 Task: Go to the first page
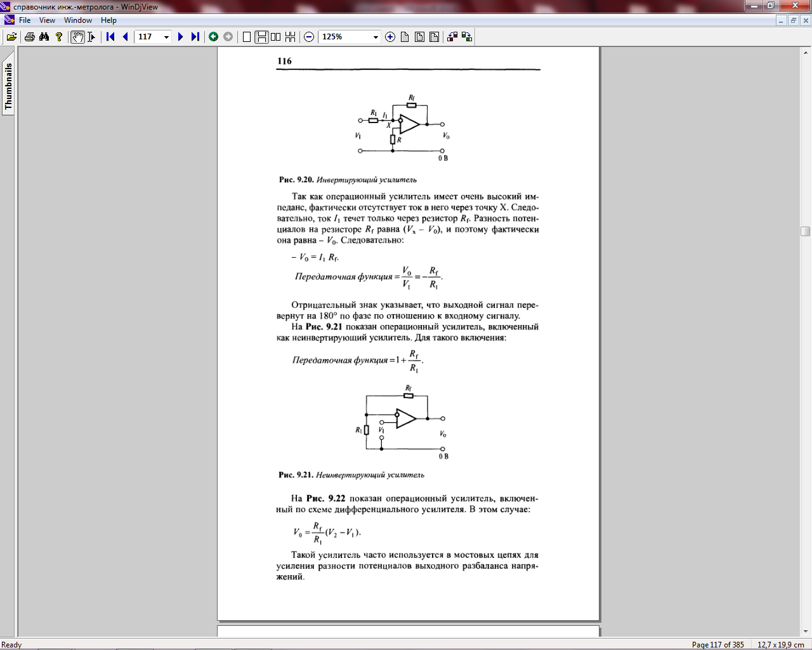coord(110,37)
